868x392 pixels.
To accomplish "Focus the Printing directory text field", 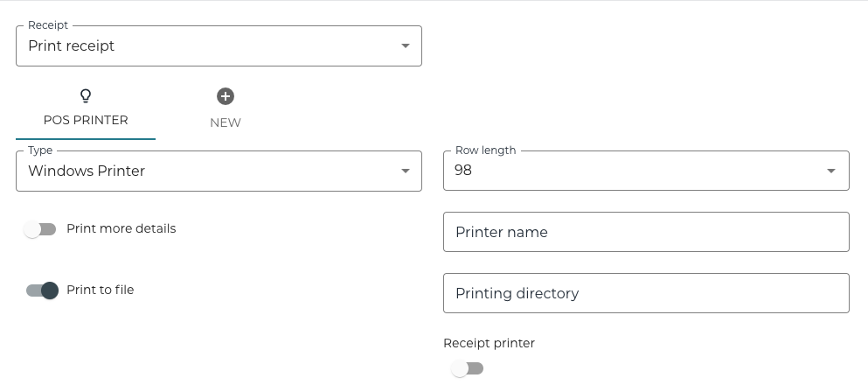I will (x=645, y=294).
